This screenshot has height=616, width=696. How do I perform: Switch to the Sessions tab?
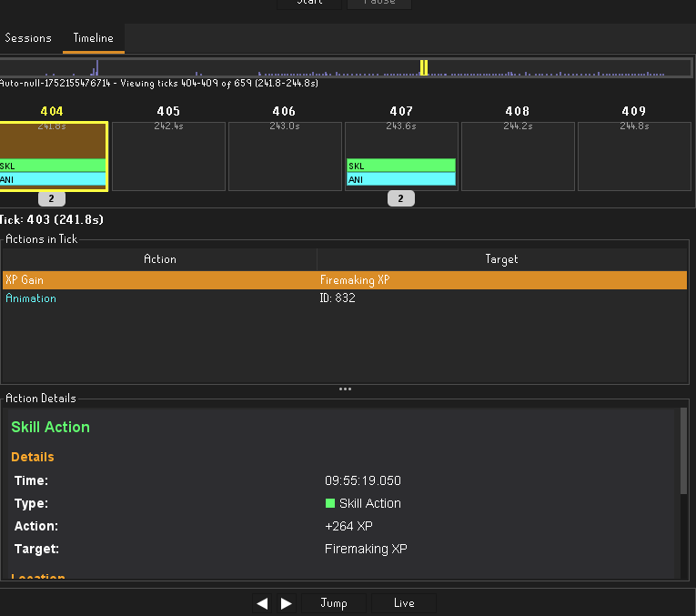[28, 38]
